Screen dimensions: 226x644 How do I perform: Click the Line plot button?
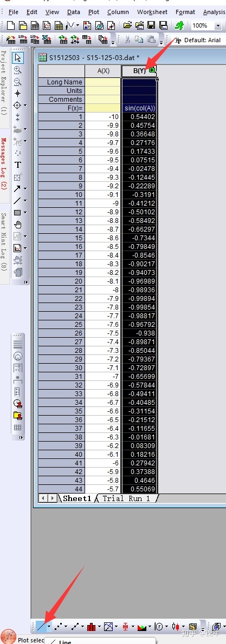[x=41, y=626]
